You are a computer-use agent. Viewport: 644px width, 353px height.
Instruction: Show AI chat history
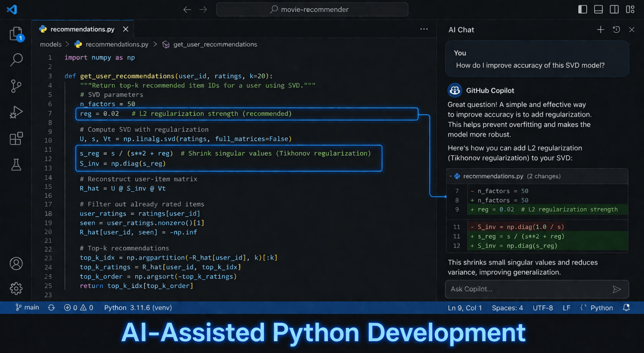(616, 29)
